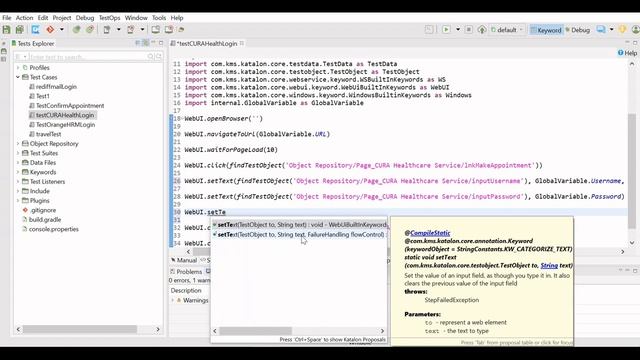This screenshot has width=640, height=360.
Task: Open the Tools menu
Action: point(159,18)
